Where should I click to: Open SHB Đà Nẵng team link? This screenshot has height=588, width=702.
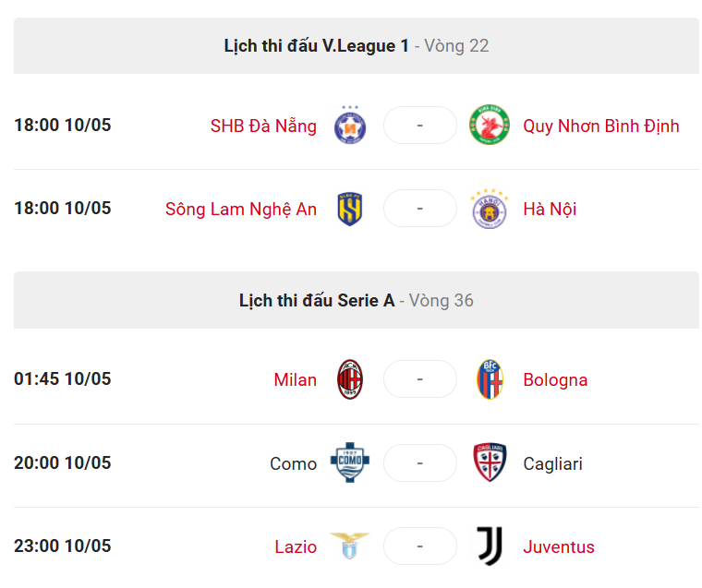[x=263, y=126]
